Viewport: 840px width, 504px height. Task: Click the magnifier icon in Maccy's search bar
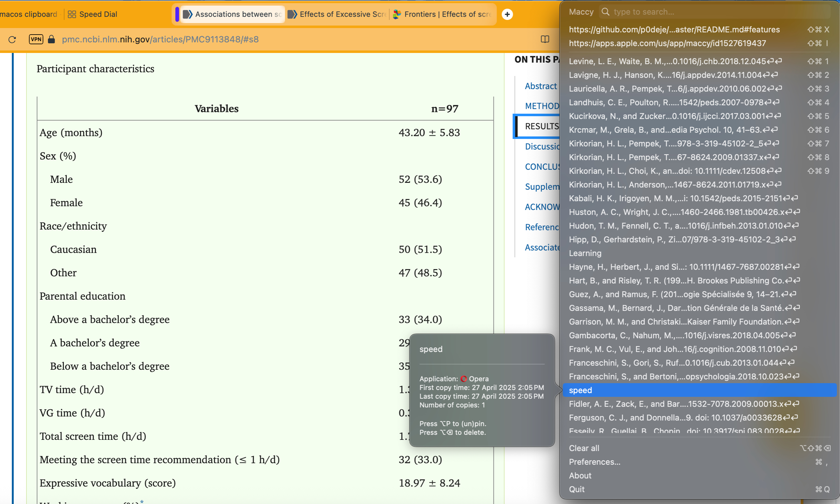click(606, 12)
